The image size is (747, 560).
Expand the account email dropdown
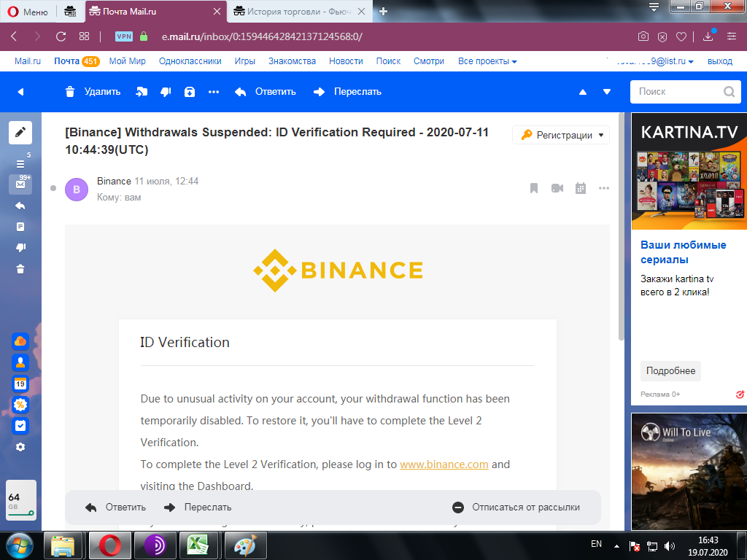650,61
